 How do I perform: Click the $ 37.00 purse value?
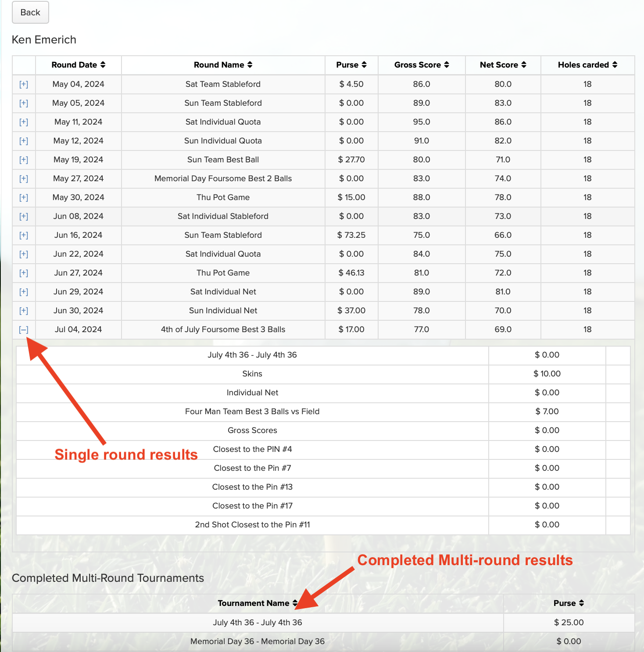point(351,311)
